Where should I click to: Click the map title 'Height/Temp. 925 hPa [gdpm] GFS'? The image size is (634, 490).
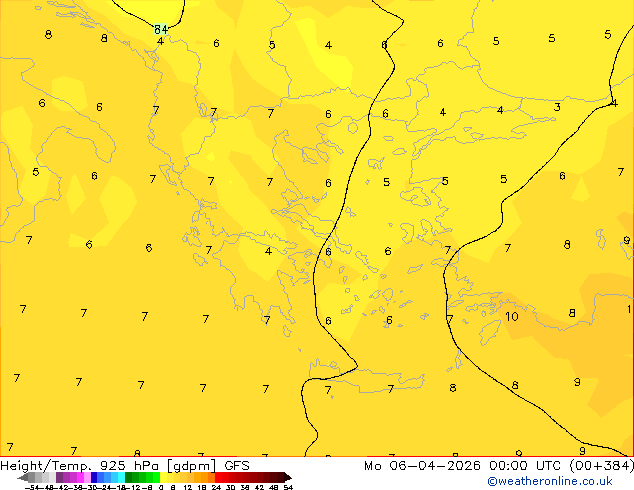point(125,466)
